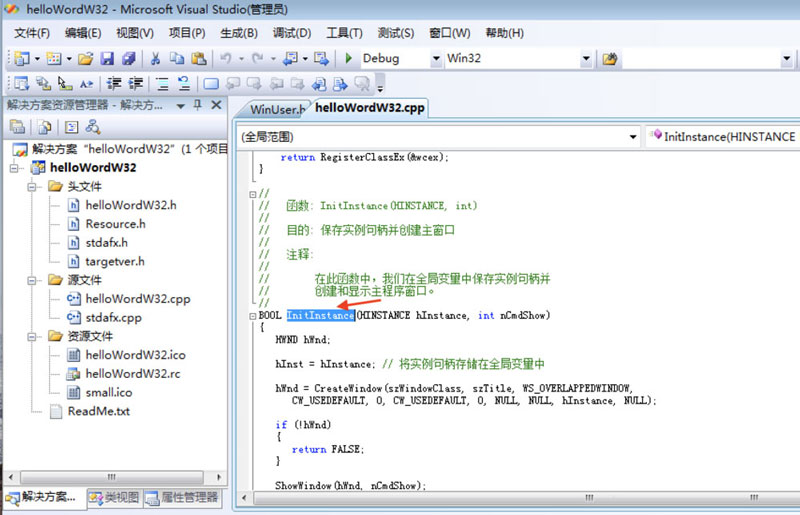
Task: Switch to the 属性管理器 bottom tab
Action: [183, 497]
